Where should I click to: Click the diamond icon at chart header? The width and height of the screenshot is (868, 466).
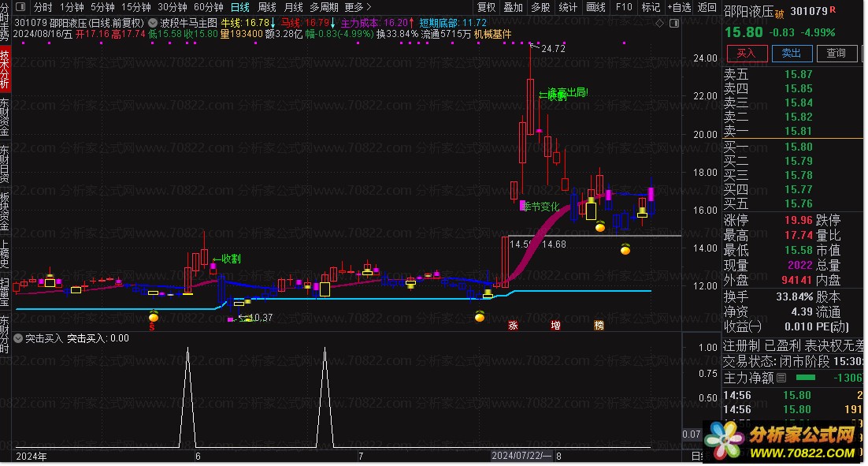click(x=659, y=24)
